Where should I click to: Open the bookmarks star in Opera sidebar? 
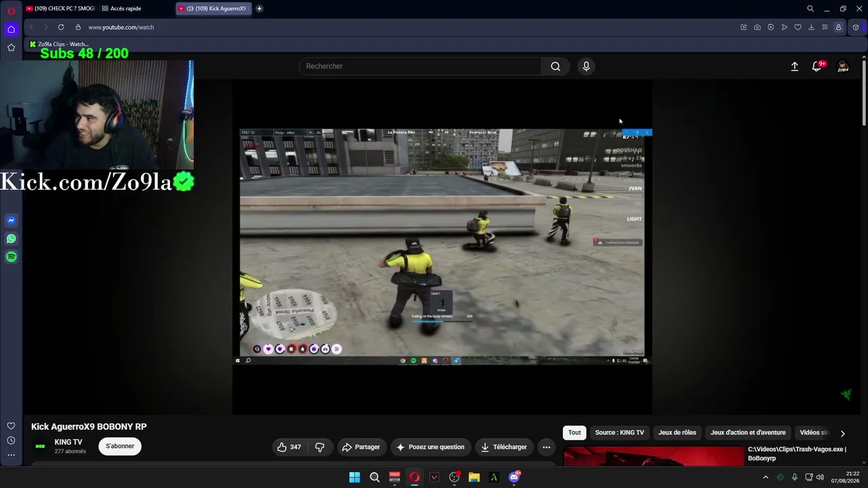(11, 47)
